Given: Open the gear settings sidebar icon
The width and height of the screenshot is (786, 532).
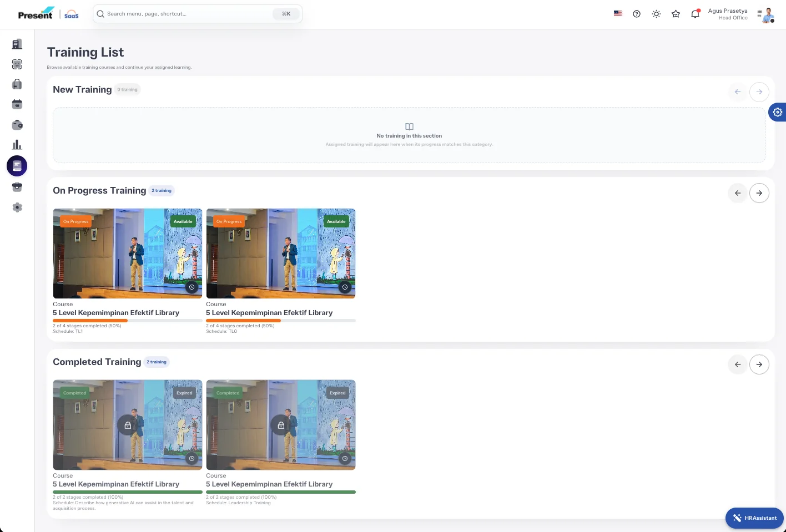Looking at the screenshot, I should 17,207.
